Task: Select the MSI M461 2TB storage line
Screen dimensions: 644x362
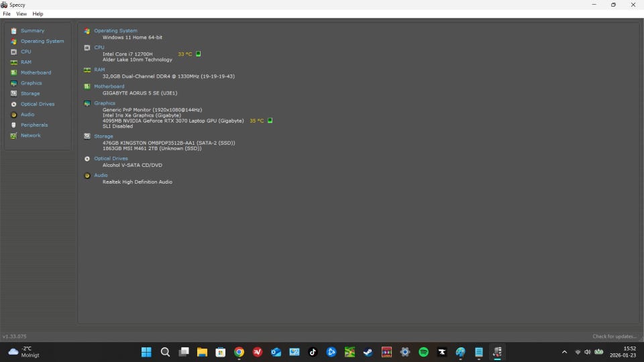Action: click(x=152, y=149)
